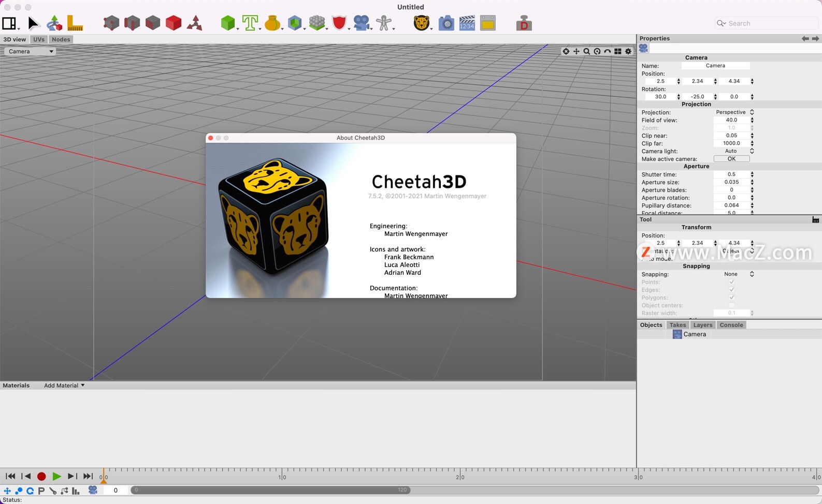
Task: Open the orange vase modeling objects menu
Action: click(x=273, y=23)
